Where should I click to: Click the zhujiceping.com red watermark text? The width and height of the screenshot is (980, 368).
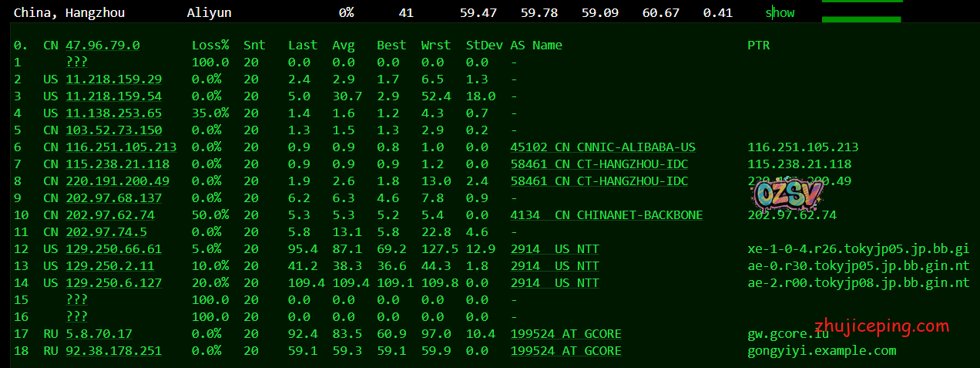[x=882, y=326]
